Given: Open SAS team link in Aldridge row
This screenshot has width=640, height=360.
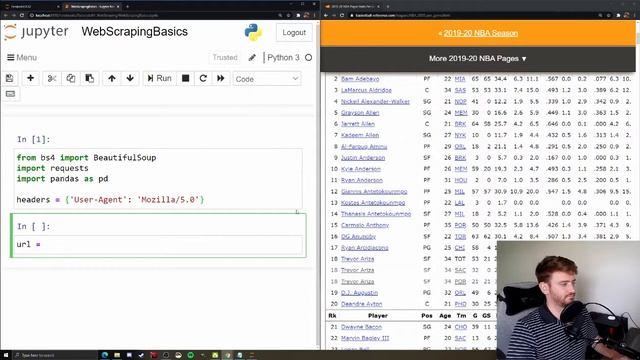Looking at the screenshot, I should click(x=460, y=90).
